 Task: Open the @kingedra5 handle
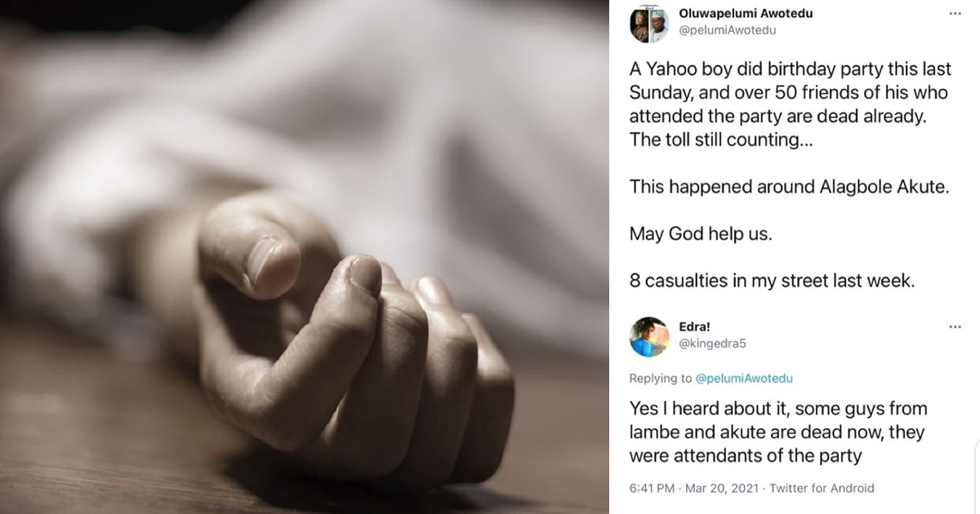click(712, 343)
